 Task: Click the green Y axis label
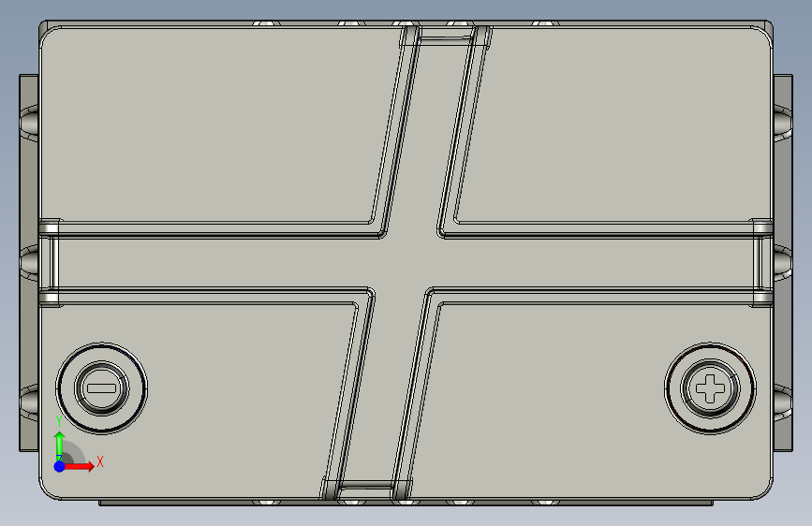point(59,421)
